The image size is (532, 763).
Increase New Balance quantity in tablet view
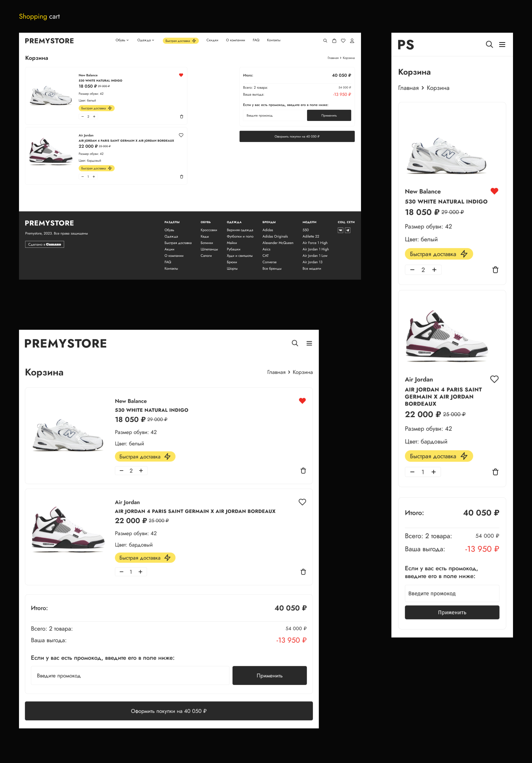pyautogui.click(x=141, y=471)
